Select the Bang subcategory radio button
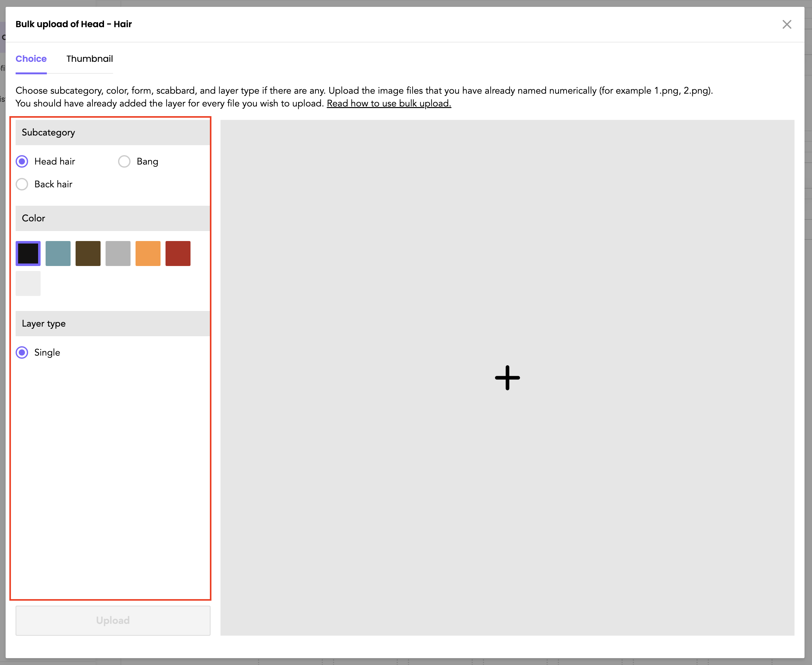Image resolution: width=812 pixels, height=665 pixels. [x=124, y=161]
